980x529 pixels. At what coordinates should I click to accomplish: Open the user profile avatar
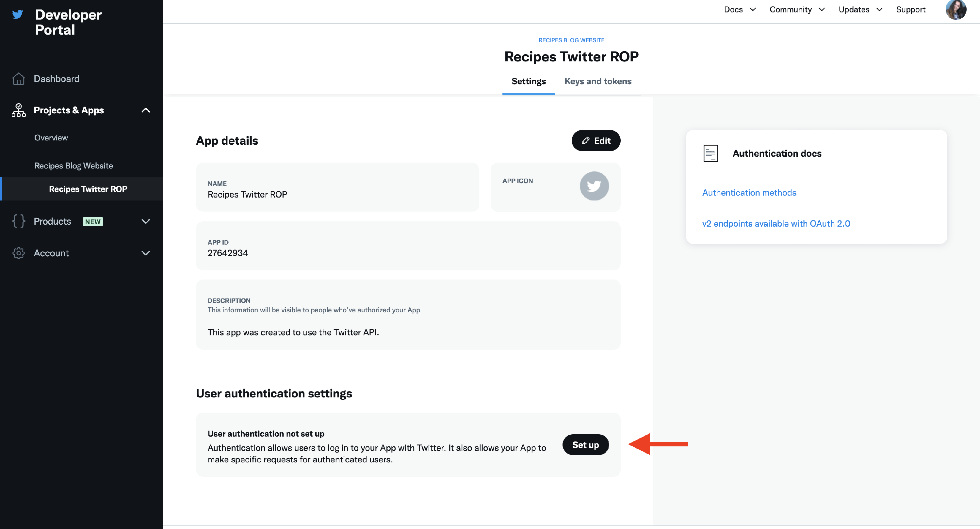(955, 10)
